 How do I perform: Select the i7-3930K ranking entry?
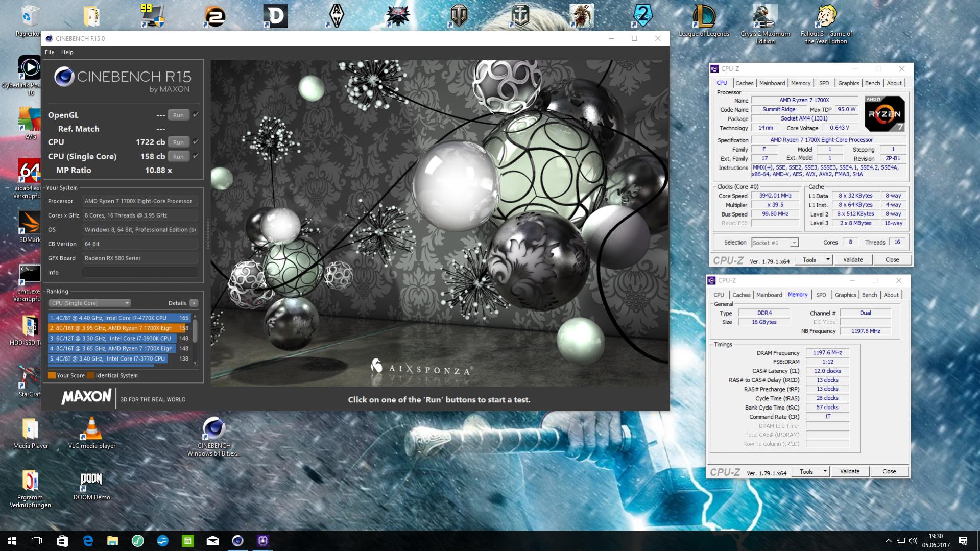pos(119,338)
